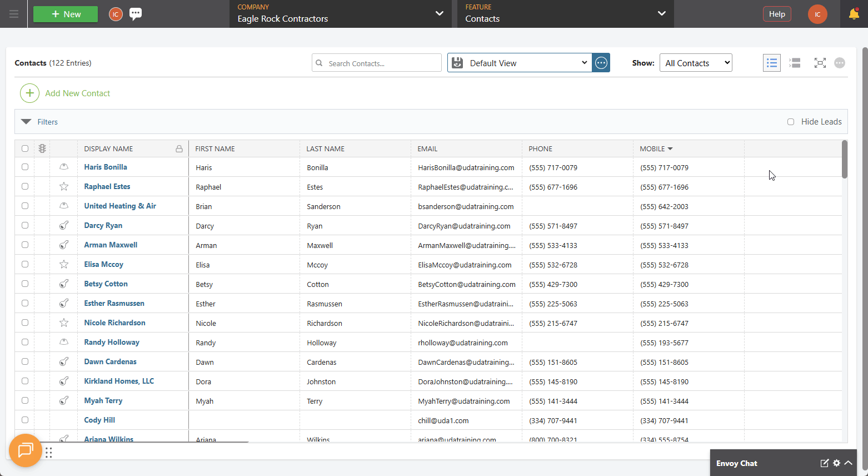Screen dimensions: 868x476
Task: Click the Mobile column sort arrow
Action: [x=670, y=148]
